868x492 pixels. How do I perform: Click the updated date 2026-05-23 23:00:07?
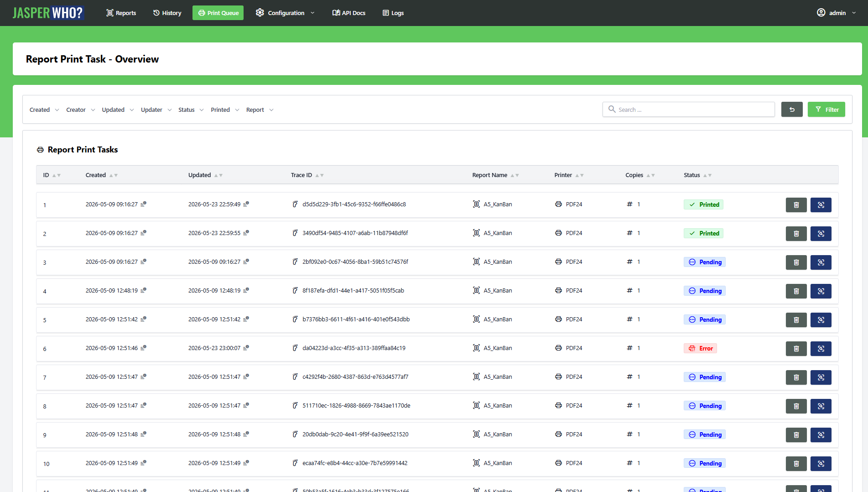click(x=214, y=348)
